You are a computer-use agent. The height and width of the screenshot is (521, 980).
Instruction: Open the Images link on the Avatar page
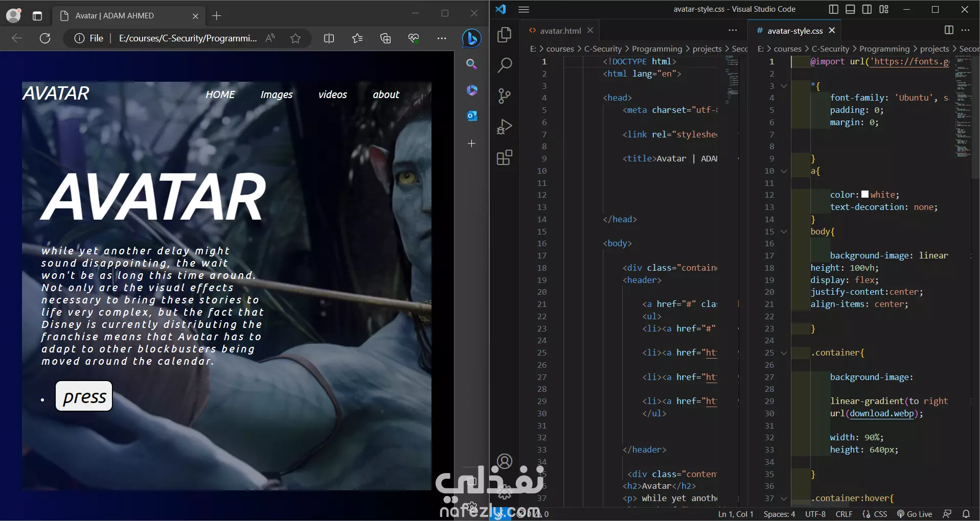[x=277, y=94]
